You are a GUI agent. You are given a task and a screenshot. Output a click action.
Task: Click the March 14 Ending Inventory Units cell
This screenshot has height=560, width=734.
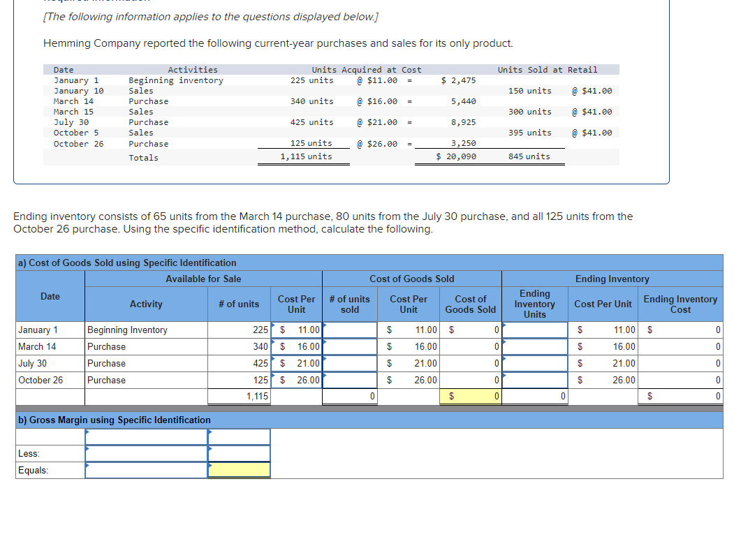pos(535,346)
